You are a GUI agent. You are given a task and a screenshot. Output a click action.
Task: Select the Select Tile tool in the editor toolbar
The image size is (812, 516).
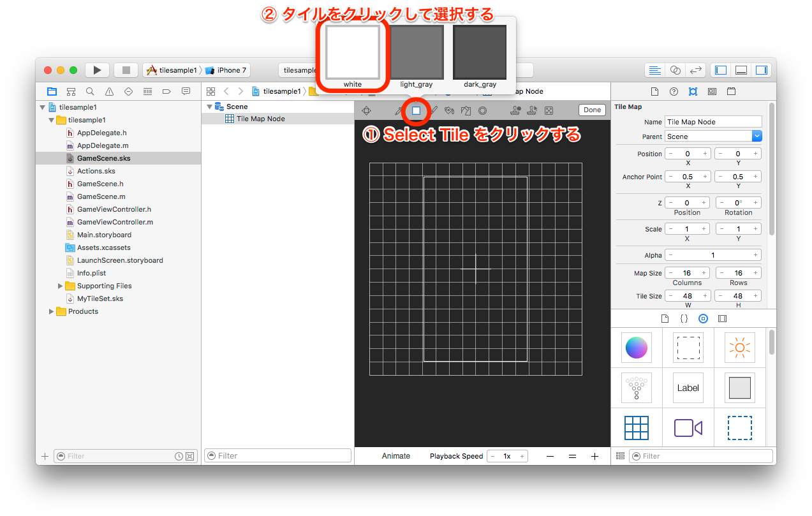[416, 110]
